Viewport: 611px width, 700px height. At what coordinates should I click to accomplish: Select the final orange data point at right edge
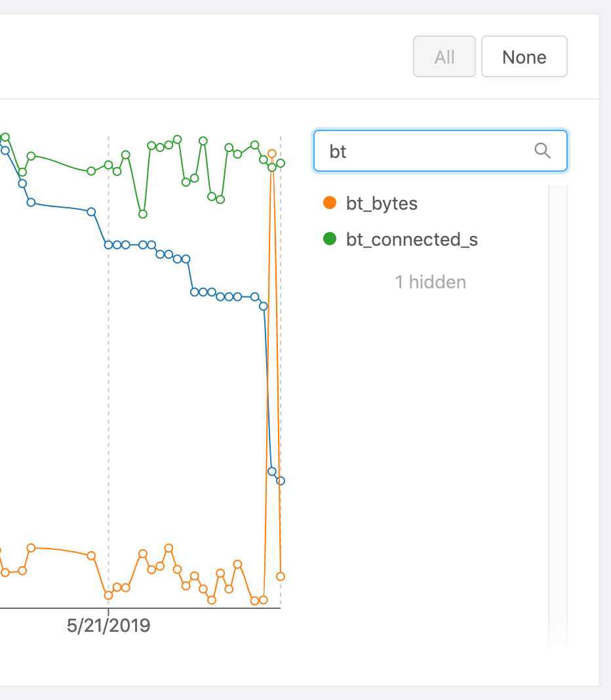[281, 576]
